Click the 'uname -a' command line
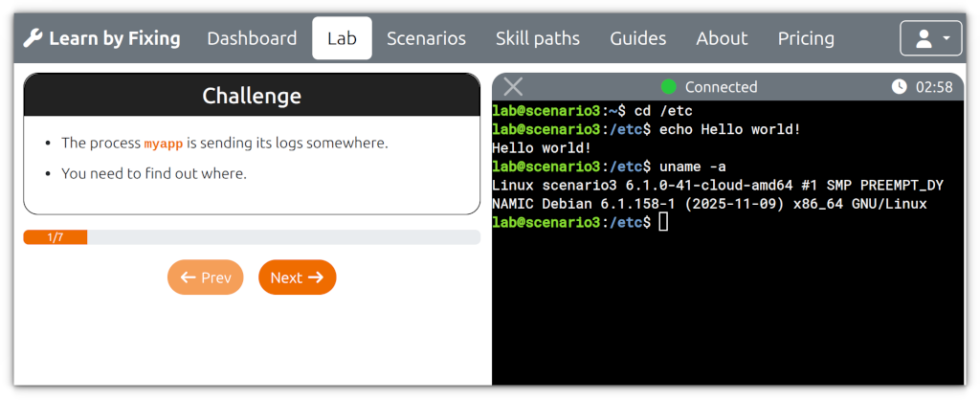The image size is (980, 400). (609, 167)
